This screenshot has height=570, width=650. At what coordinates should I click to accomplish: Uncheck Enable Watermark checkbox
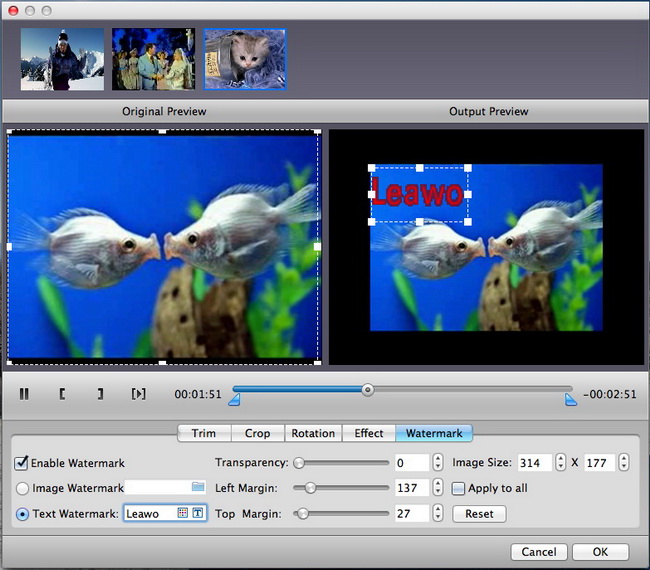tap(21, 463)
